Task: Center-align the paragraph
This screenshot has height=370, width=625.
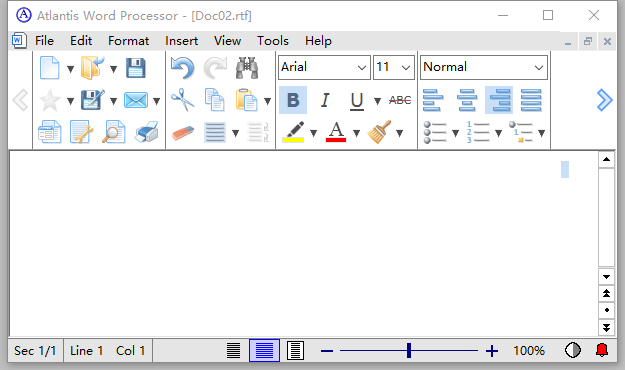Action: 467,100
